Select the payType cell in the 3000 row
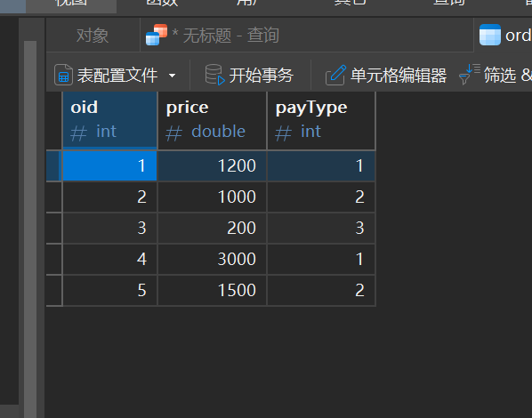The height and width of the screenshot is (418, 532). point(321,259)
